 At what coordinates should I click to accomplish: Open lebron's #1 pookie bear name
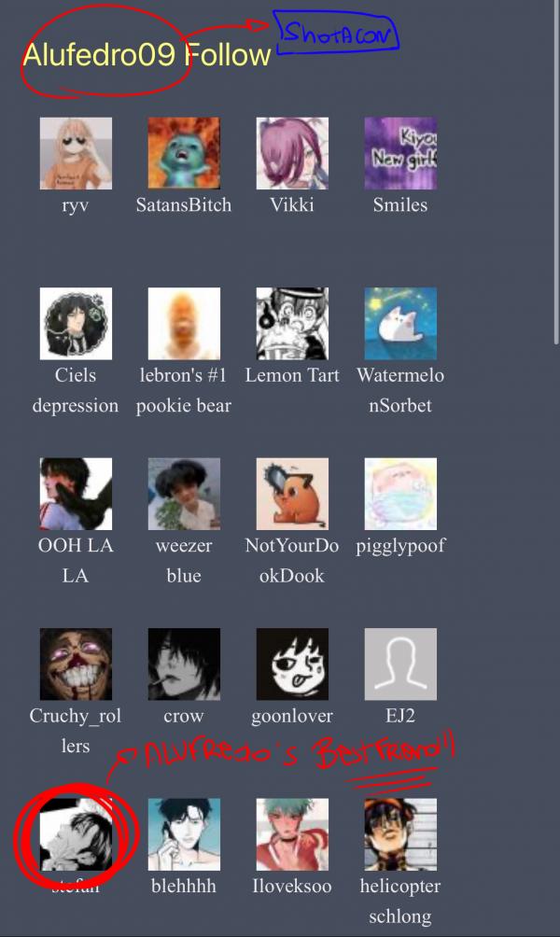pos(184,390)
